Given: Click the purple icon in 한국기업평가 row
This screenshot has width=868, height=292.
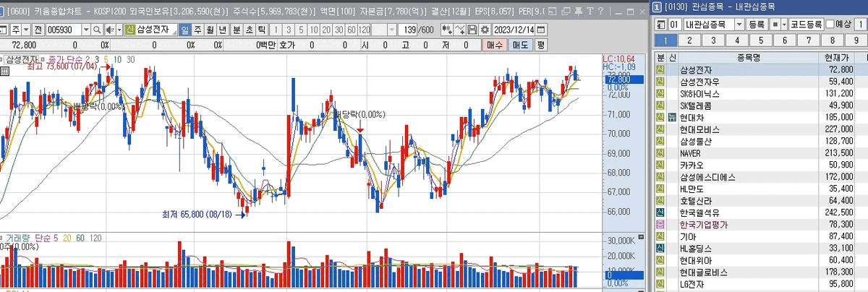Looking at the screenshot, I should pyautogui.click(x=660, y=224).
